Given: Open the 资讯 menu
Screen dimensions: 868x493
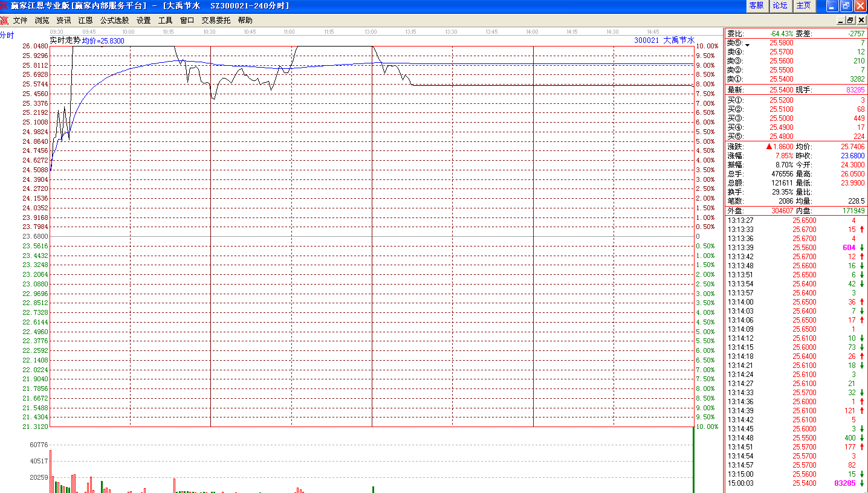Looking at the screenshot, I should coord(64,21).
